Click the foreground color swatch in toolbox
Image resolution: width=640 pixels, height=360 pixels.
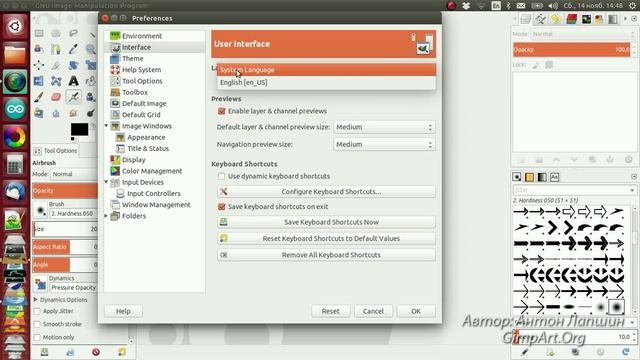[79, 129]
